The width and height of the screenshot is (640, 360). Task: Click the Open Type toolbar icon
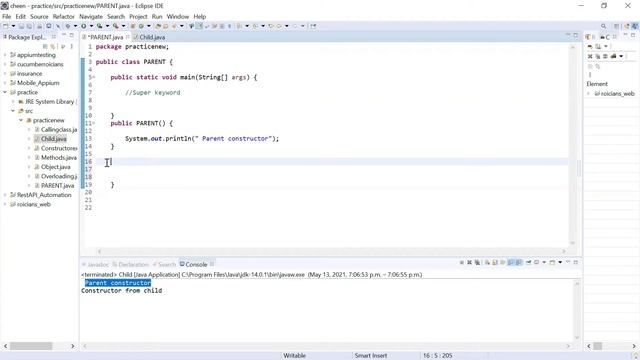(x=158, y=26)
